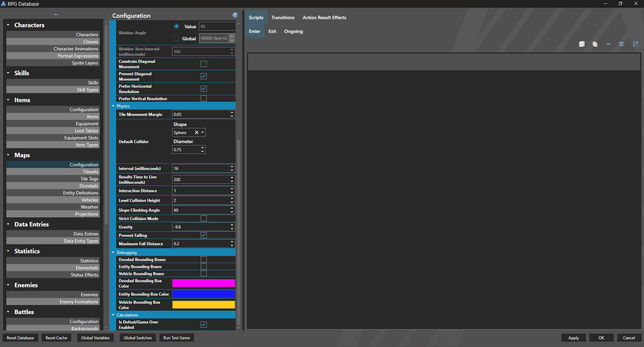644x347 pixels.
Task: Enable Constrain Diagonal Movement
Action: 203,64
